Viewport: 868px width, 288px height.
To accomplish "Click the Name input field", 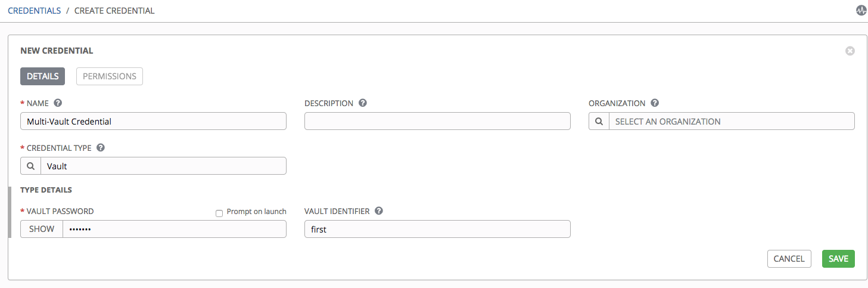I will pyautogui.click(x=153, y=121).
